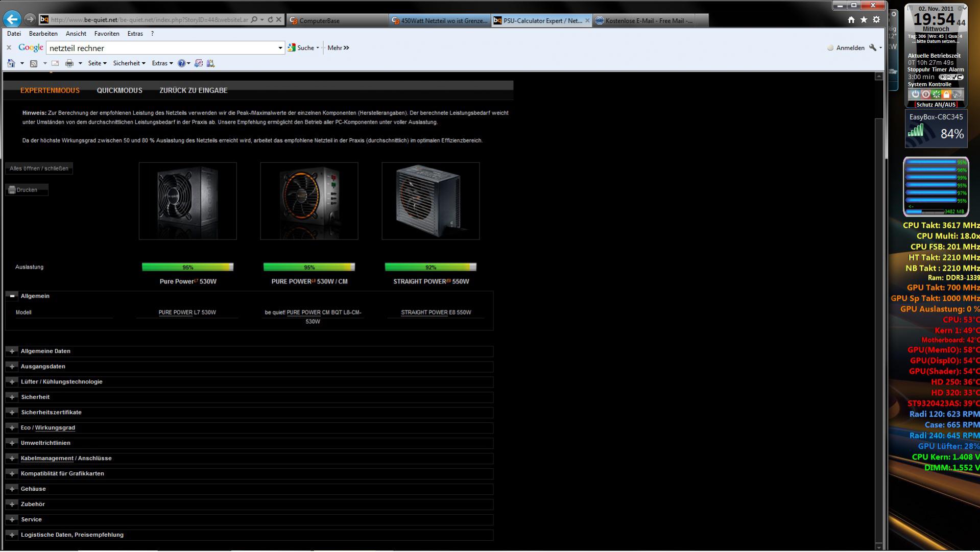Expand Kabelmanagement / Anschlüsse section
This screenshot has width=980, height=552.
[x=12, y=459]
